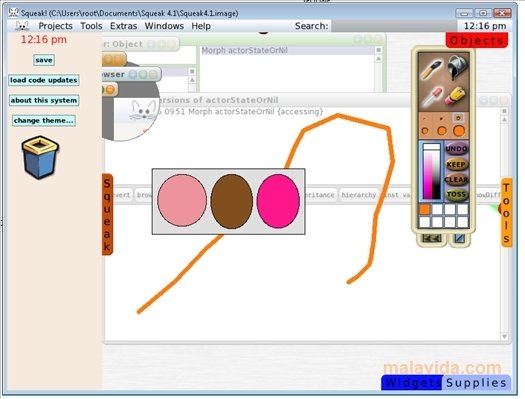Choose the largest orange brush size
Screen dimensions: 525x399
click(x=459, y=131)
